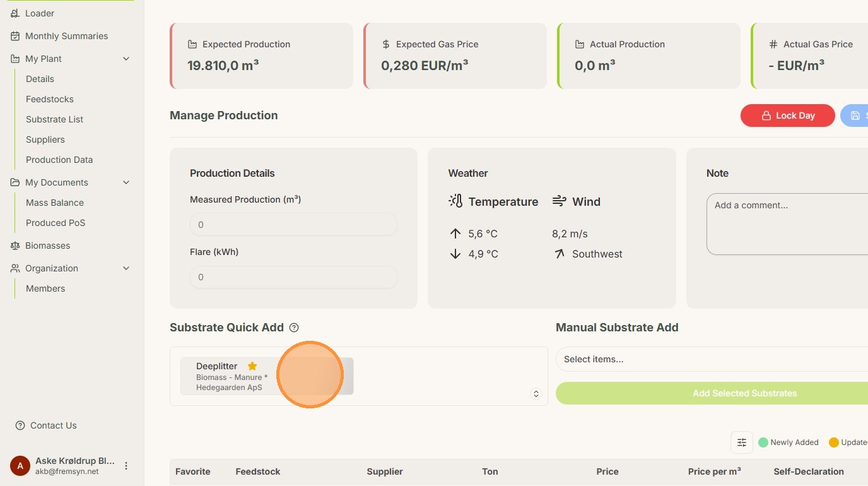868x486 pixels.
Task: Collapse the Organization section
Action: pyautogui.click(x=126, y=268)
